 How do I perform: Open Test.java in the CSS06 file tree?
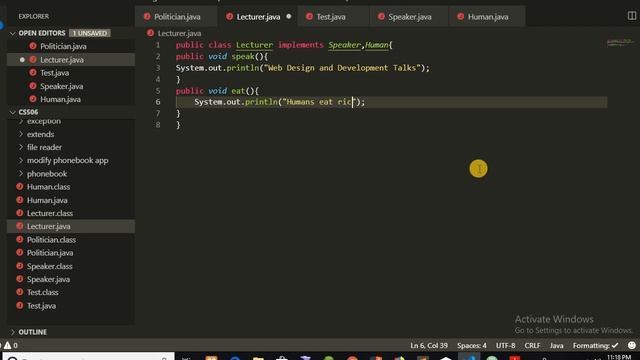41,306
